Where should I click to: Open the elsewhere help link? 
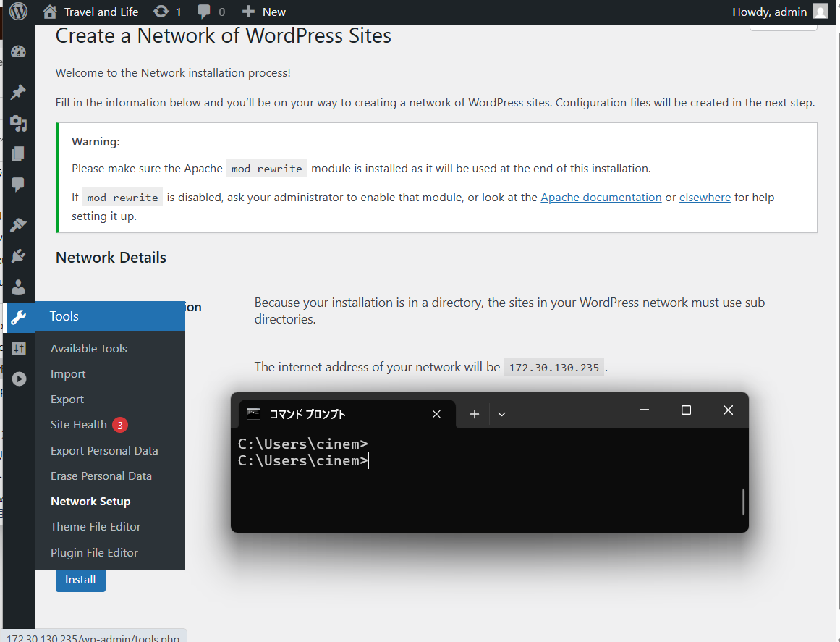point(705,197)
